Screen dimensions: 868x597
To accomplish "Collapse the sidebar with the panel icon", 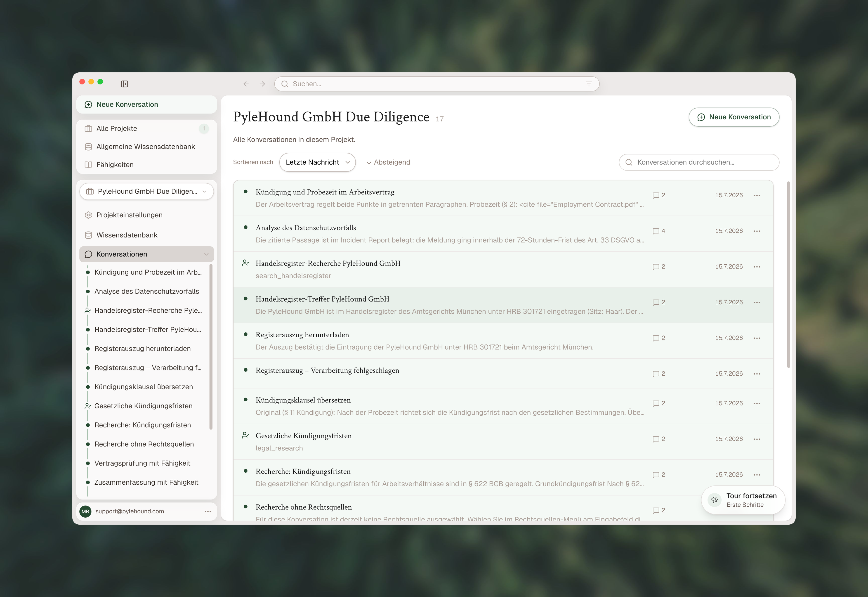I will (125, 84).
